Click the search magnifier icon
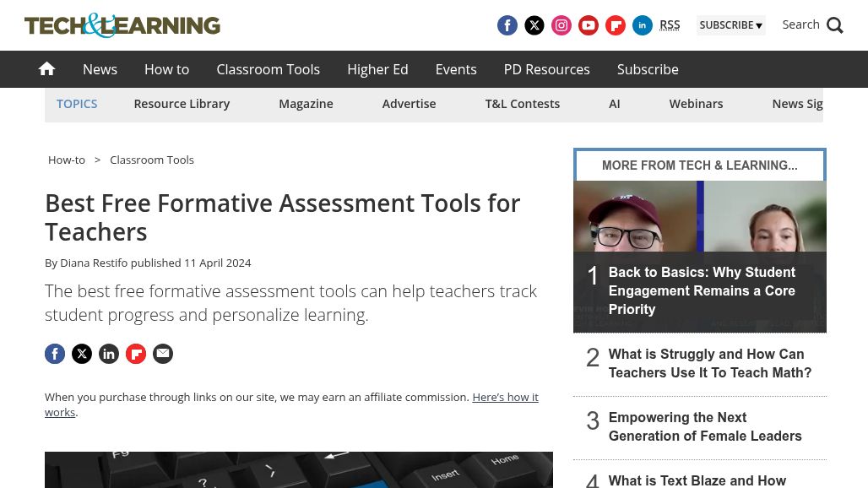Viewport: 868px width, 488px height. 834,25
